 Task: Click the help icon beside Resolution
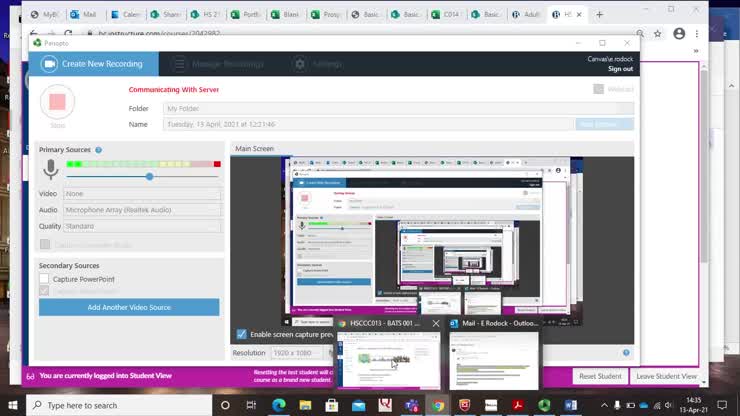[626, 353]
